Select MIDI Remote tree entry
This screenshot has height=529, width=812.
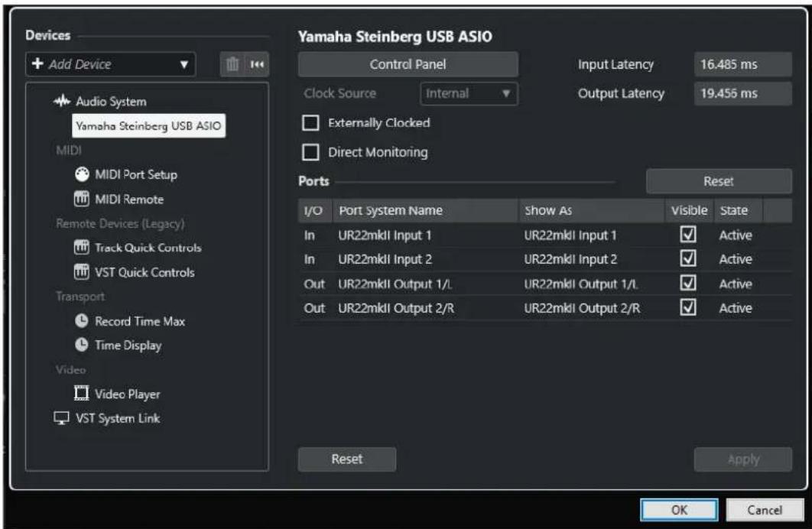129,200
